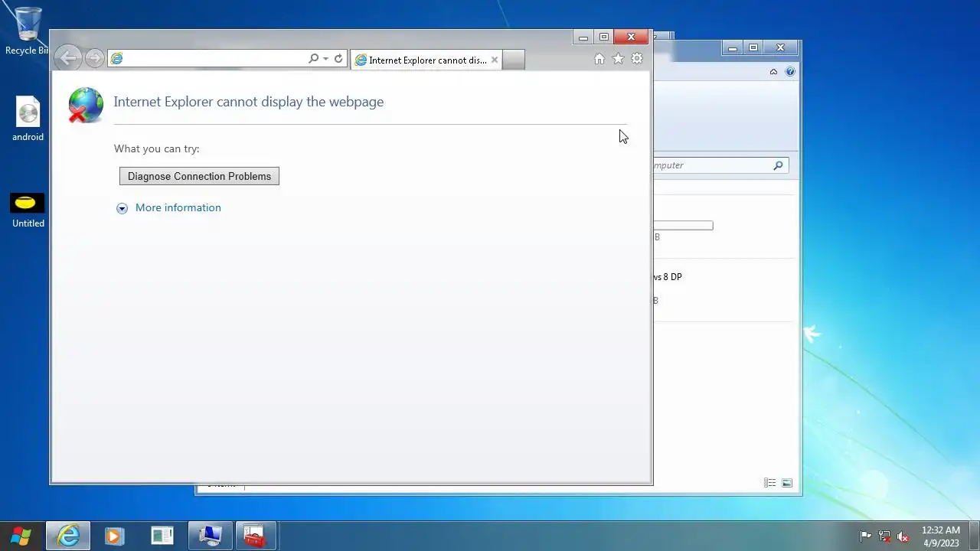Click Show desktop strip beside the clock
The image size is (980, 551).
click(x=974, y=536)
